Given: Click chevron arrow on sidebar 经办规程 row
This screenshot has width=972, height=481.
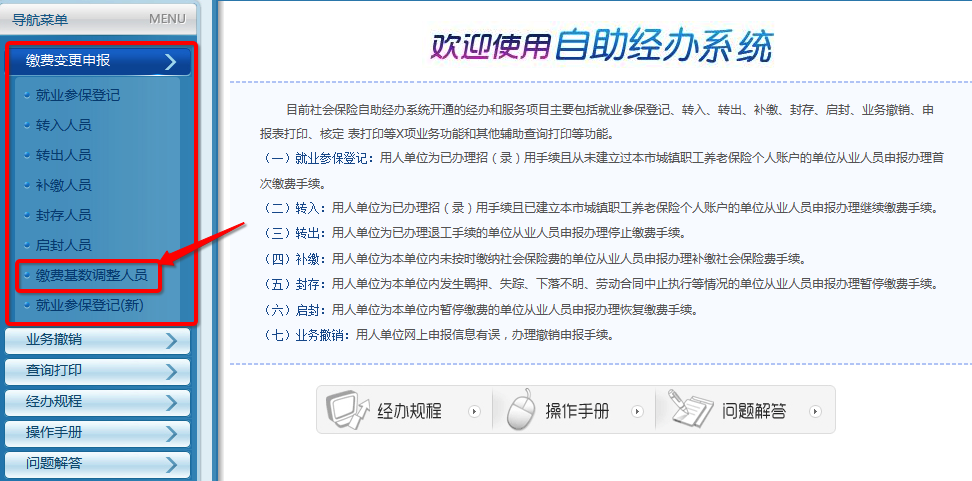Looking at the screenshot, I should (x=172, y=402).
